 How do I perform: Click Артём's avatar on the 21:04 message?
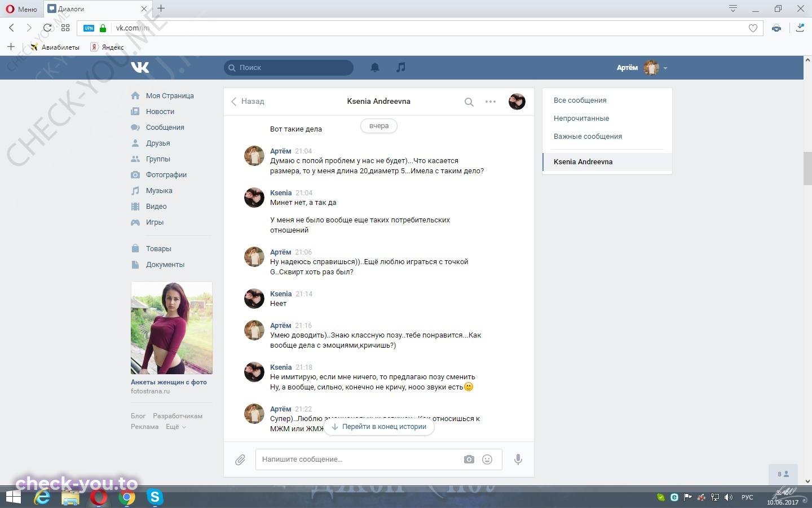pos(254,156)
